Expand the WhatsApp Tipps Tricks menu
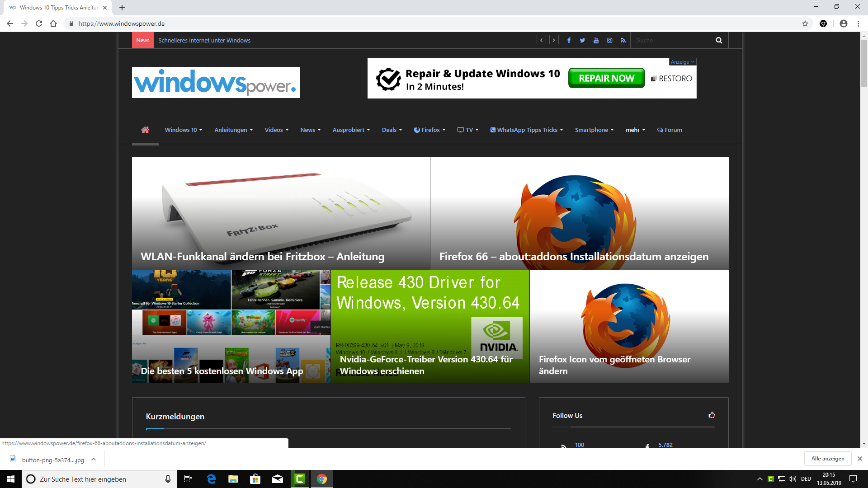This screenshot has width=868, height=488. pyautogui.click(x=527, y=130)
